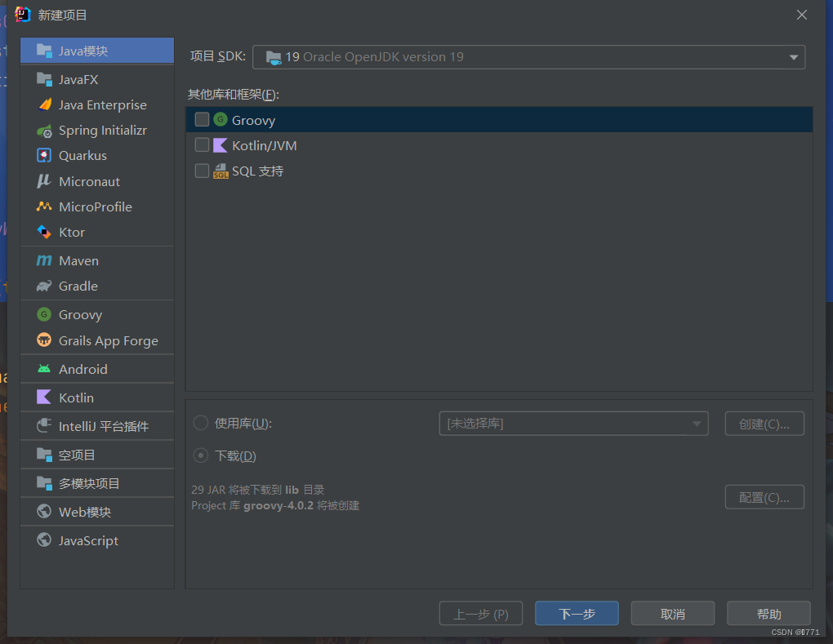Choose Maven project type
Image resolution: width=833 pixels, height=644 pixels.
97,260
